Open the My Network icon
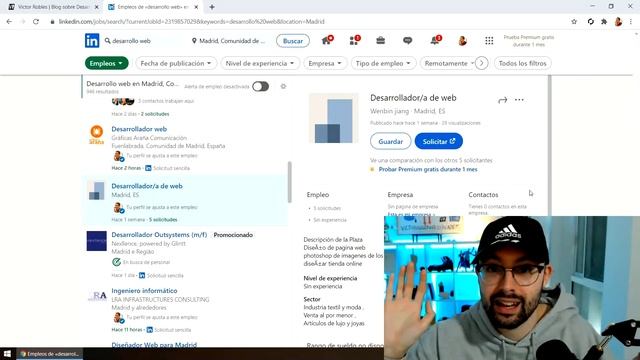Image resolution: width=640 pixels, height=360 pixels. [x=354, y=40]
